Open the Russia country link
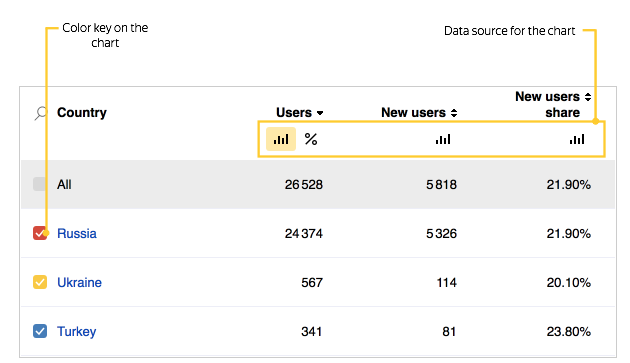The width and height of the screenshot is (630, 363). (77, 234)
